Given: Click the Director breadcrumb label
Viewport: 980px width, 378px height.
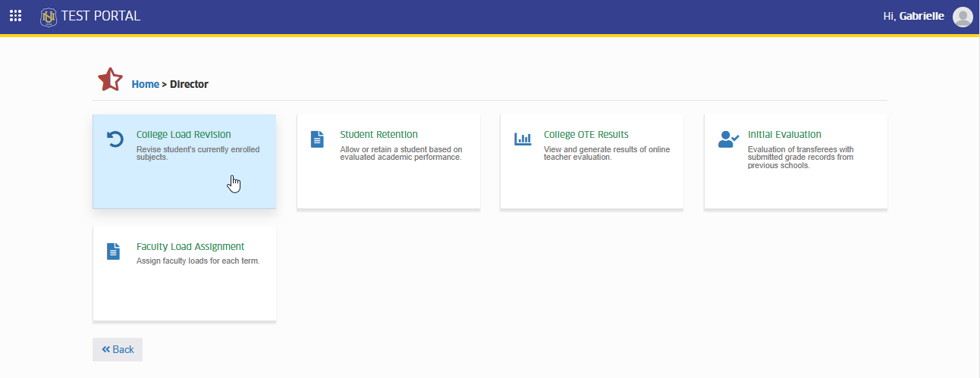Looking at the screenshot, I should 189,84.
